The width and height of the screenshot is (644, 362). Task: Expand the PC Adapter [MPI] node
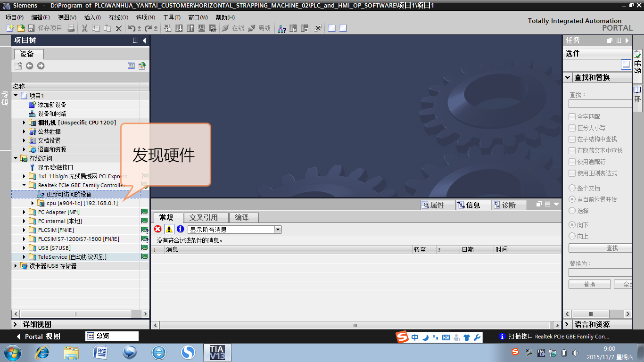[25, 212]
